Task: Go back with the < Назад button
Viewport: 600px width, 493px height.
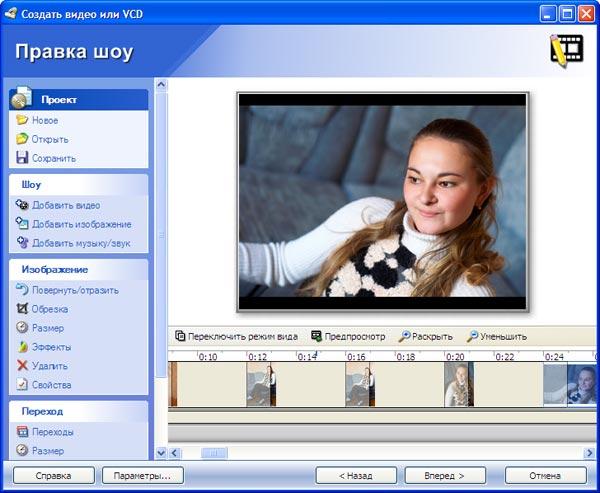Action: point(356,475)
